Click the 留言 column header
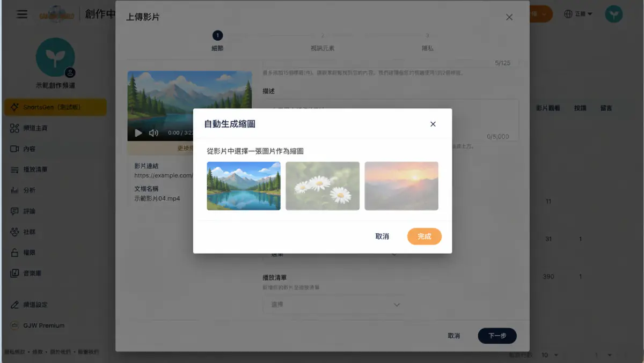The height and width of the screenshot is (363, 644). 606,108
